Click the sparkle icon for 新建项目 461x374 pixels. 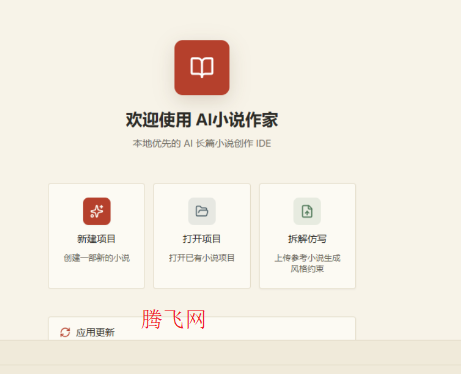pos(97,211)
